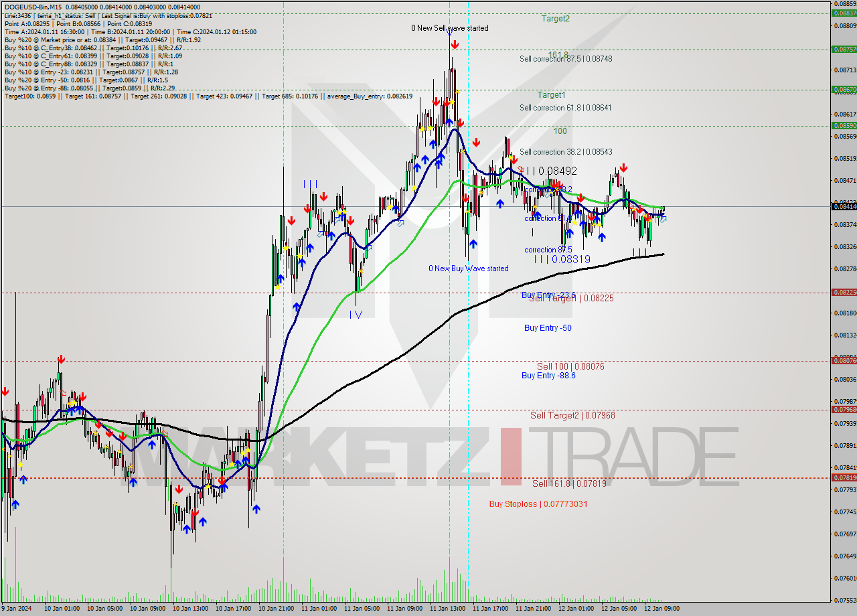Screen dimensions: 857x616
Task: Click the blue '| | | 0.08319' level label
Action: tap(562, 259)
